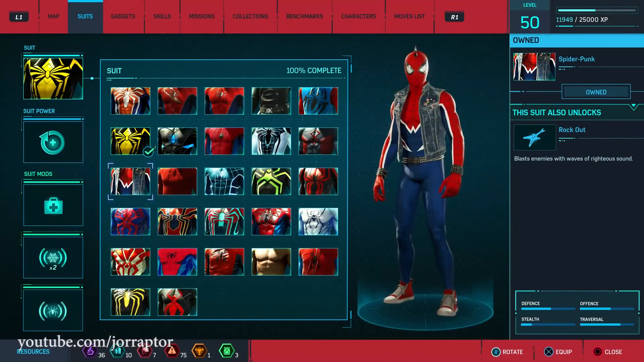644x362 pixels.
Task: Select the glowing cyan Fear Itself suit
Action: coord(224,181)
